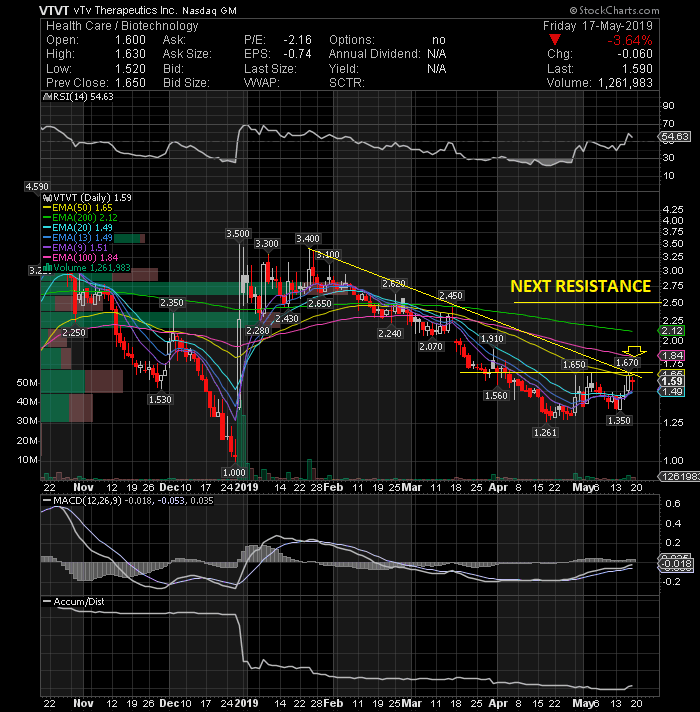This screenshot has height=712, width=700.
Task: Click the 1.000 price low label
Action: tap(234, 472)
